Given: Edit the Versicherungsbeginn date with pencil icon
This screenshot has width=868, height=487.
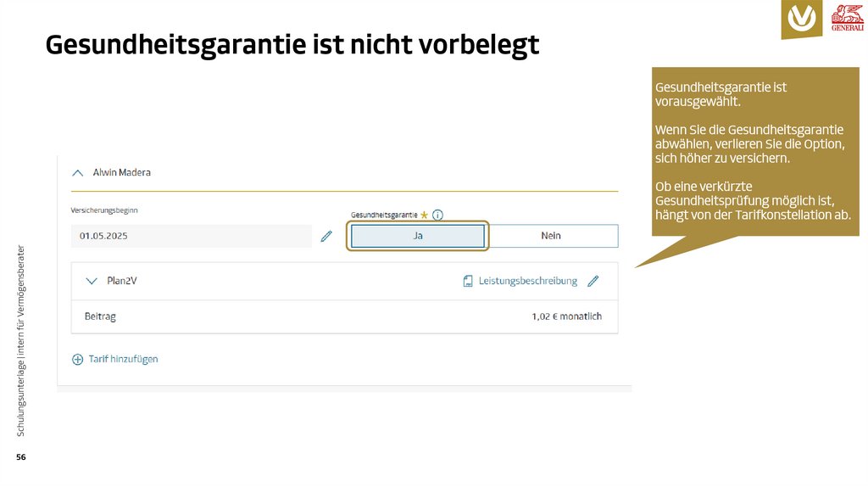Looking at the screenshot, I should [326, 236].
